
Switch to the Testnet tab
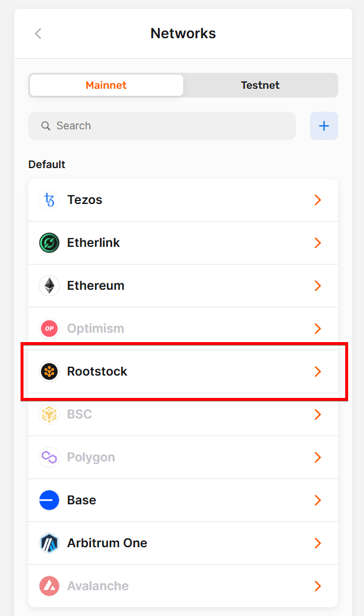pos(260,85)
